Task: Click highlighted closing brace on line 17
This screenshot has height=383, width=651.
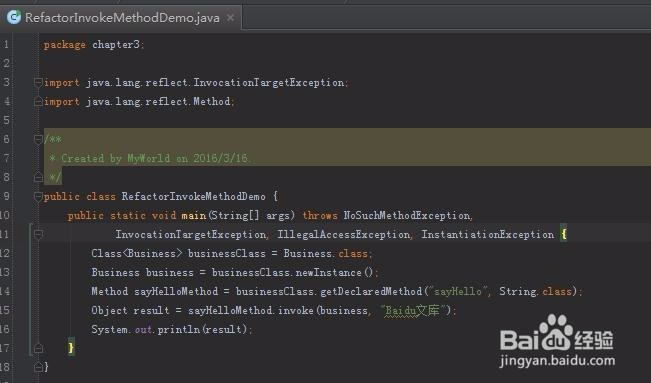Action: coord(71,347)
